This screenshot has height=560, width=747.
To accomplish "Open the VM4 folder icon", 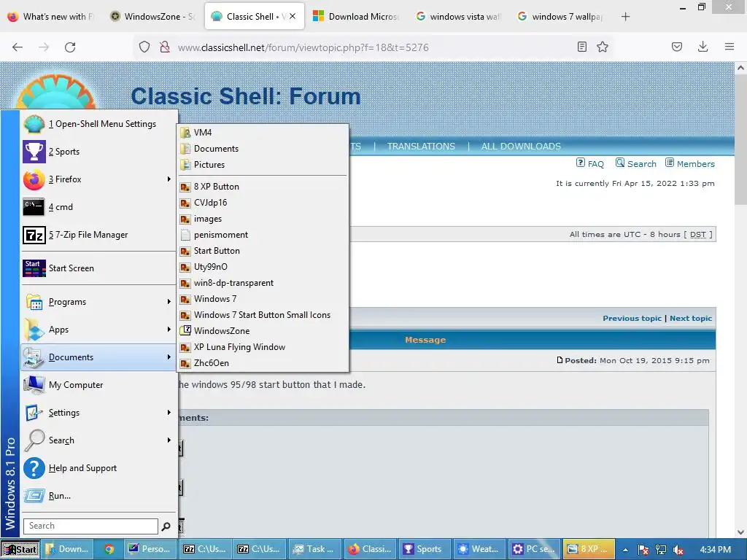I will click(185, 133).
